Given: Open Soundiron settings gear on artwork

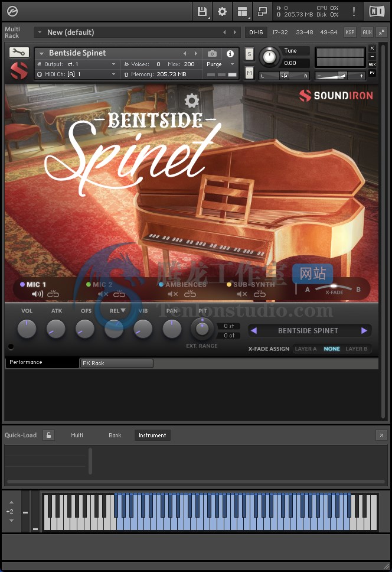Looking at the screenshot, I should pyautogui.click(x=192, y=100).
